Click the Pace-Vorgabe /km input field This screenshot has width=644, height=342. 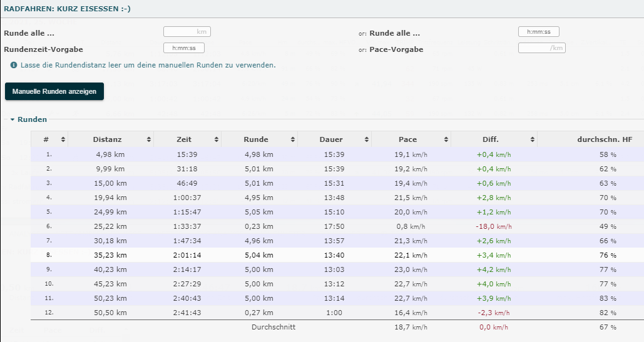pyautogui.click(x=541, y=48)
